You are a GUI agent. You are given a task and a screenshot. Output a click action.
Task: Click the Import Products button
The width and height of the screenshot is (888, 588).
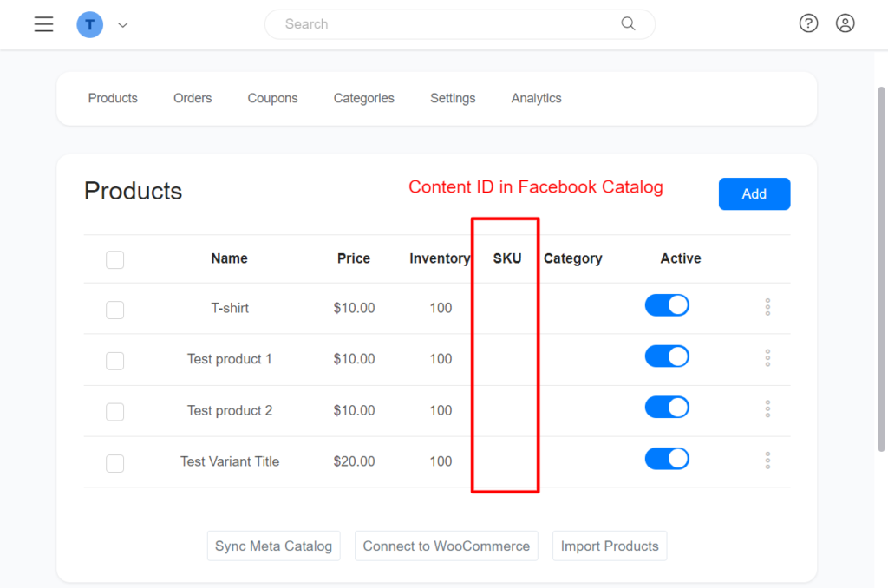pos(610,546)
